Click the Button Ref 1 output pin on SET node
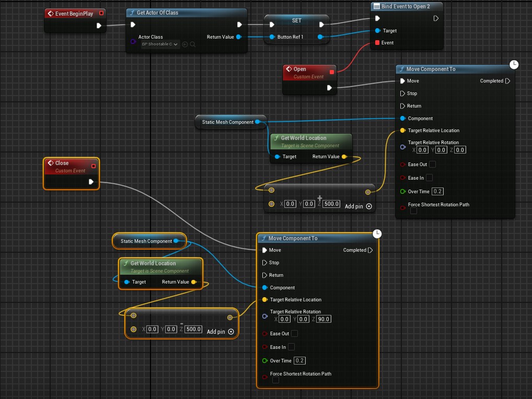This screenshot has height=399, width=532. point(320,37)
